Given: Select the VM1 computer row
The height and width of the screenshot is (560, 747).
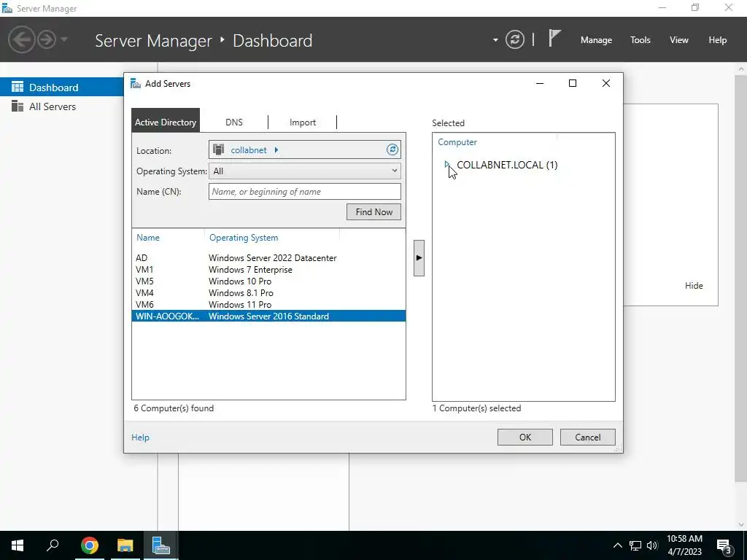Looking at the screenshot, I should [x=268, y=270].
